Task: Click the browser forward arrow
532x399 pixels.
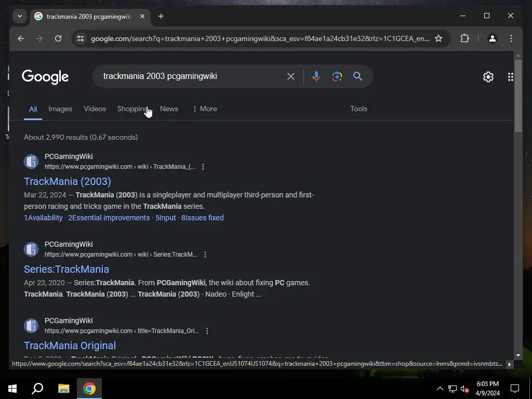Action: coord(39,38)
